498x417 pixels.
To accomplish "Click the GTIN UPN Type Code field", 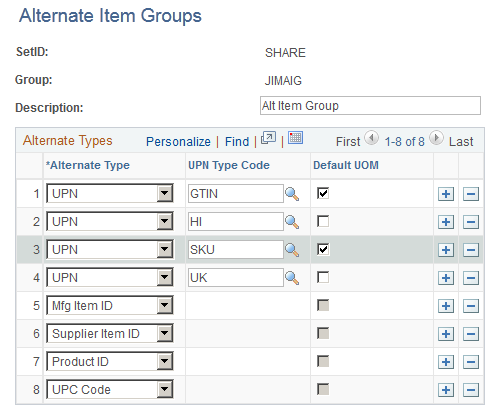I will pyautogui.click(x=236, y=194).
